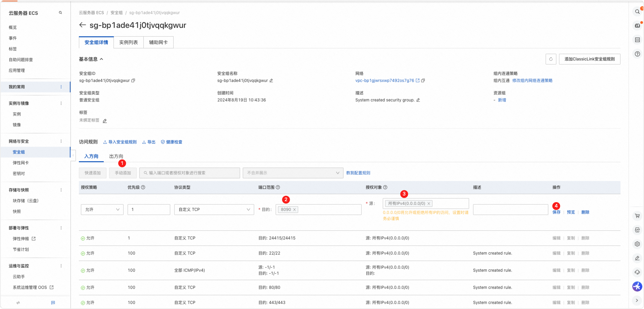Open the 实例与镜像 more options dots

(61, 103)
